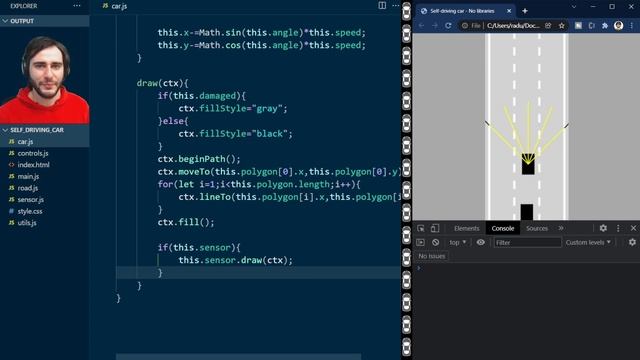The height and width of the screenshot is (360, 640).
Task: Place cursor on ctx.fill(); line
Action: (186, 222)
